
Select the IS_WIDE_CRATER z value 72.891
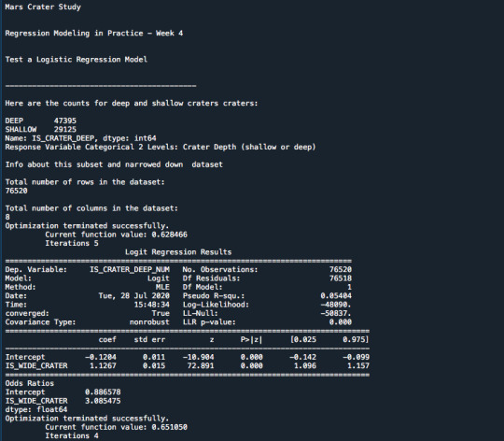(x=201, y=365)
